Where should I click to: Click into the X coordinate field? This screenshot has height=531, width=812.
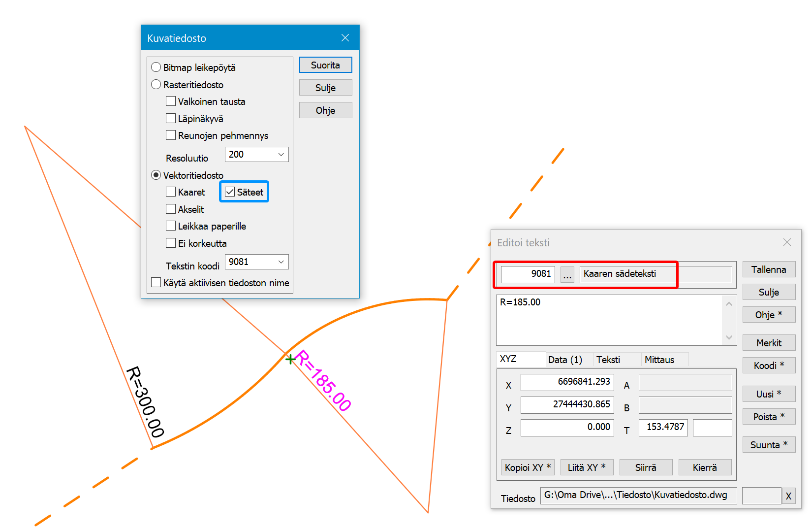pos(567,382)
